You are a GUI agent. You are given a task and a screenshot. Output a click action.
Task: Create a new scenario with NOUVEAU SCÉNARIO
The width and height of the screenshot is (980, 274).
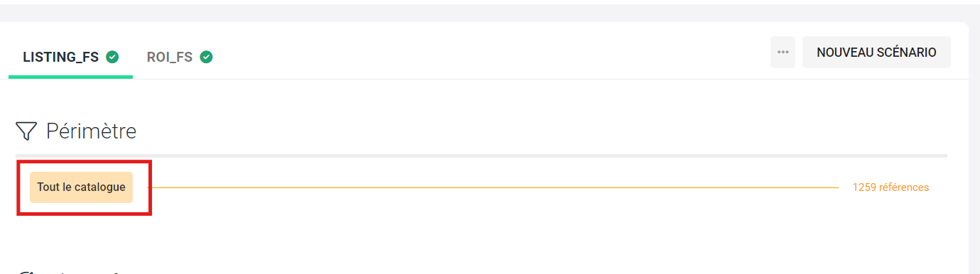[x=876, y=53]
